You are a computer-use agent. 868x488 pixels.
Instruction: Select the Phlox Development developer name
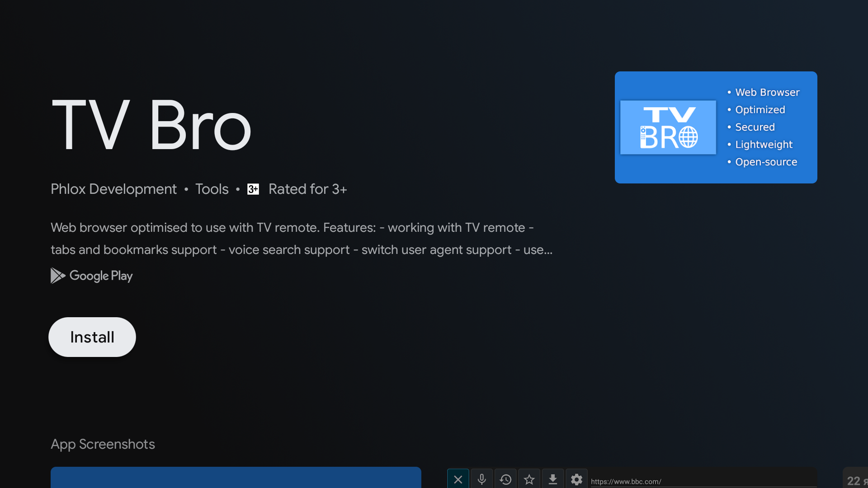pos(113,189)
